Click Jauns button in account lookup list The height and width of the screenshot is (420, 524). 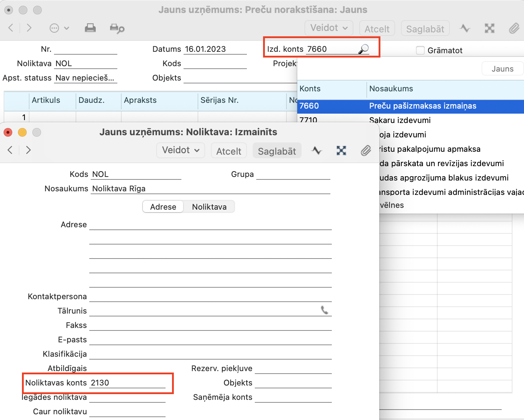502,69
